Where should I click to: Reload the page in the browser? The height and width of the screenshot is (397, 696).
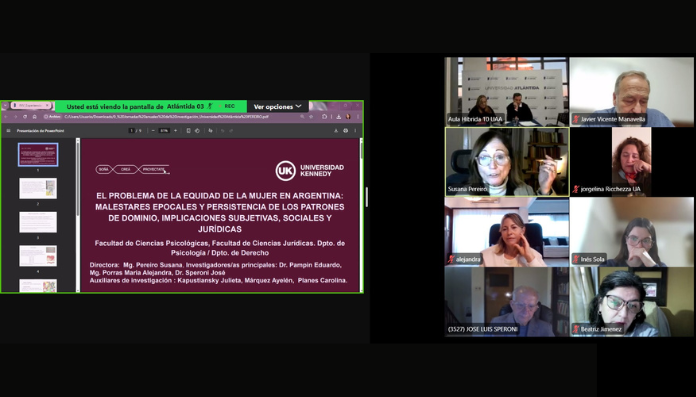pyautogui.click(x=25, y=117)
